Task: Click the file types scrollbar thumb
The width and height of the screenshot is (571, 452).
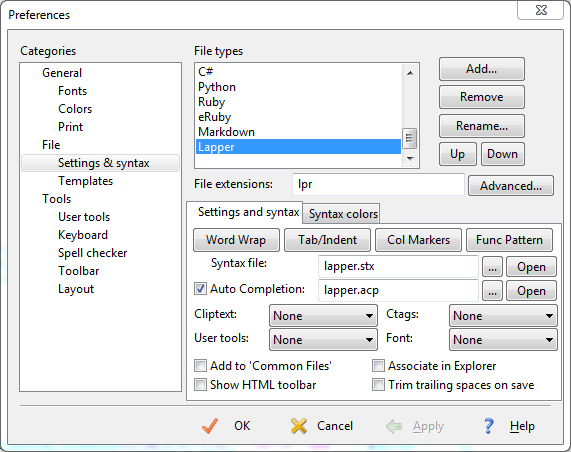Action: pyautogui.click(x=410, y=138)
